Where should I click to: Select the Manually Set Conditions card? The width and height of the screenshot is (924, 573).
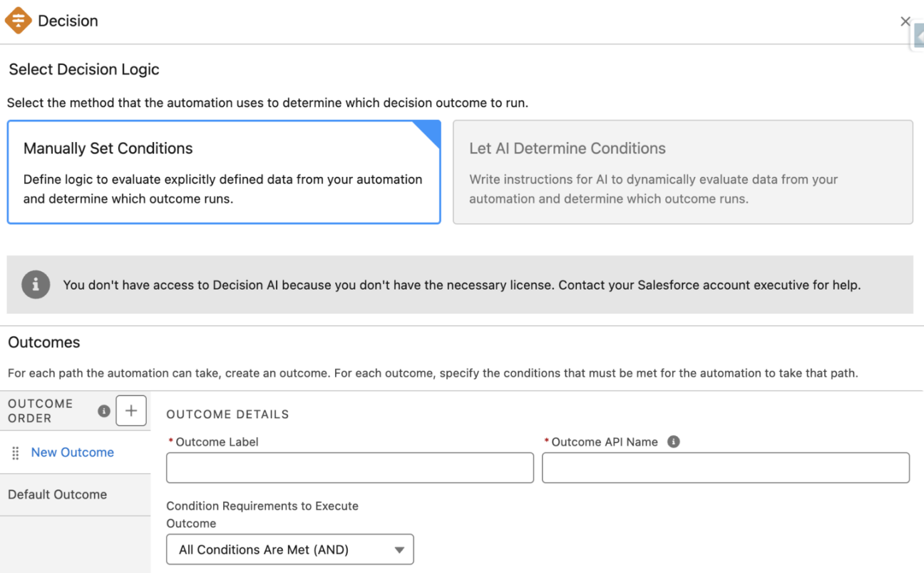point(224,172)
